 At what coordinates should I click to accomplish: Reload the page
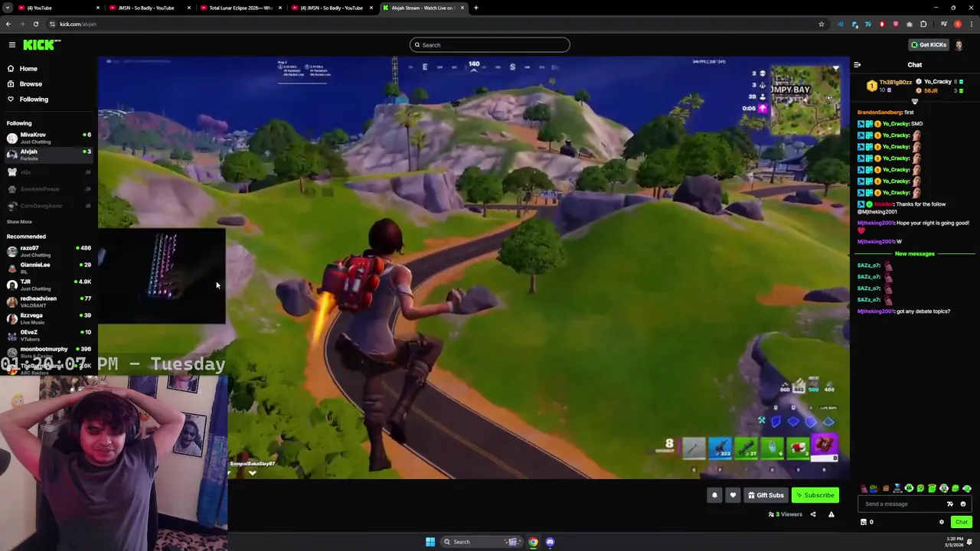[35, 24]
